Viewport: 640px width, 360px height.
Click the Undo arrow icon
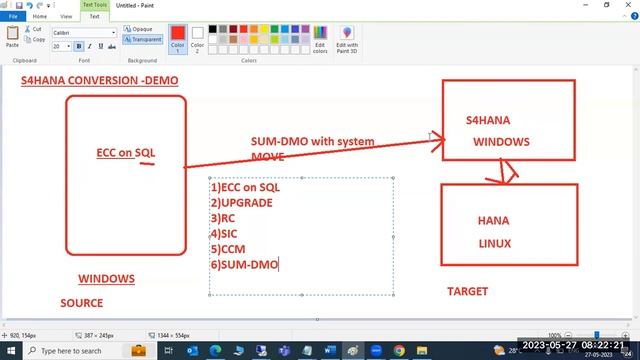tap(29, 6)
